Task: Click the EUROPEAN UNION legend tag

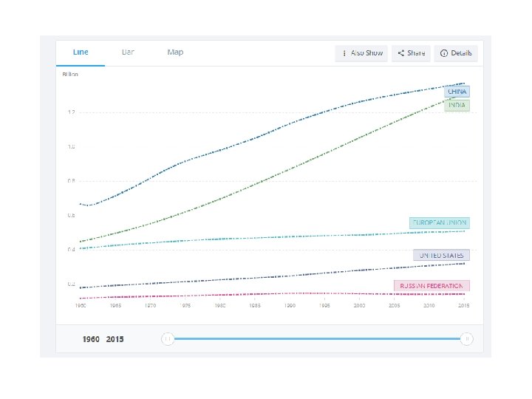Action: coord(440,222)
